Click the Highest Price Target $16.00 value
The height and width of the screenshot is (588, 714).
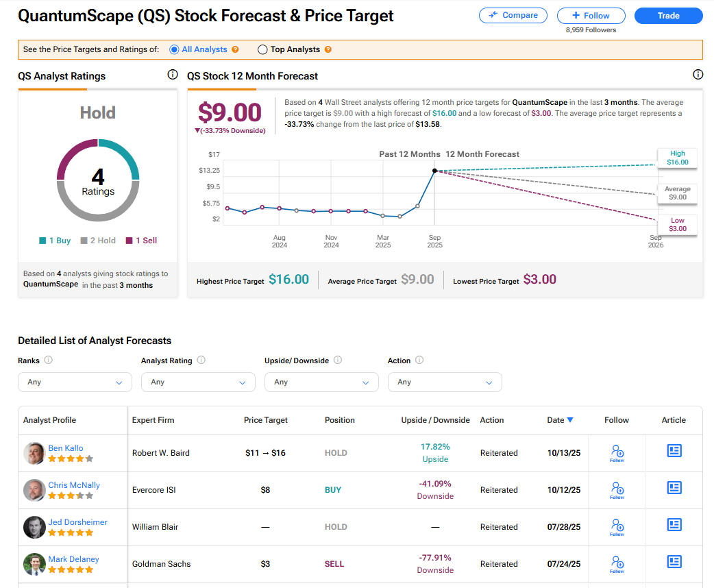coord(288,279)
